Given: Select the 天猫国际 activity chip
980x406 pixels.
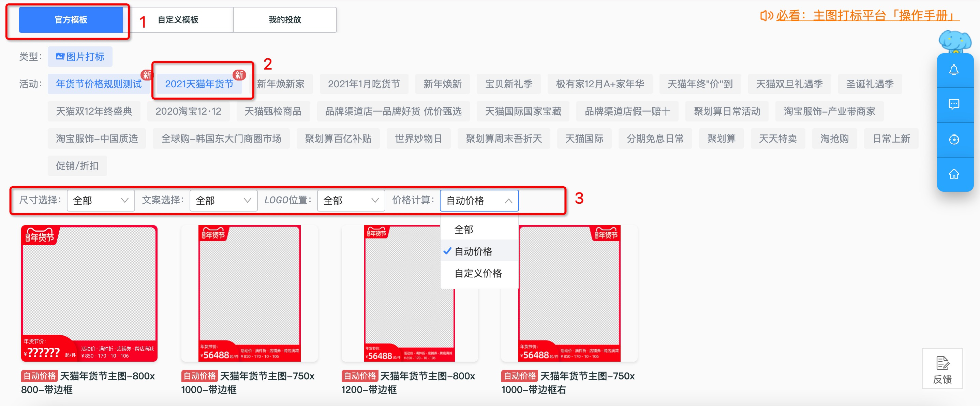Looking at the screenshot, I should [x=584, y=139].
